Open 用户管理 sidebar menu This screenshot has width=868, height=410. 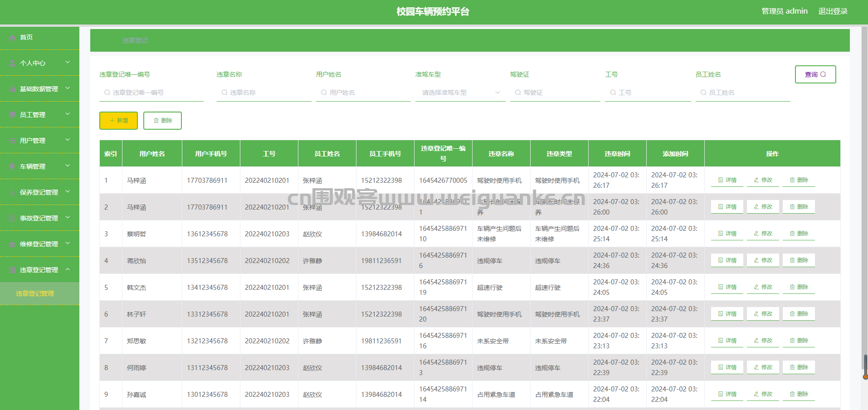pos(39,141)
